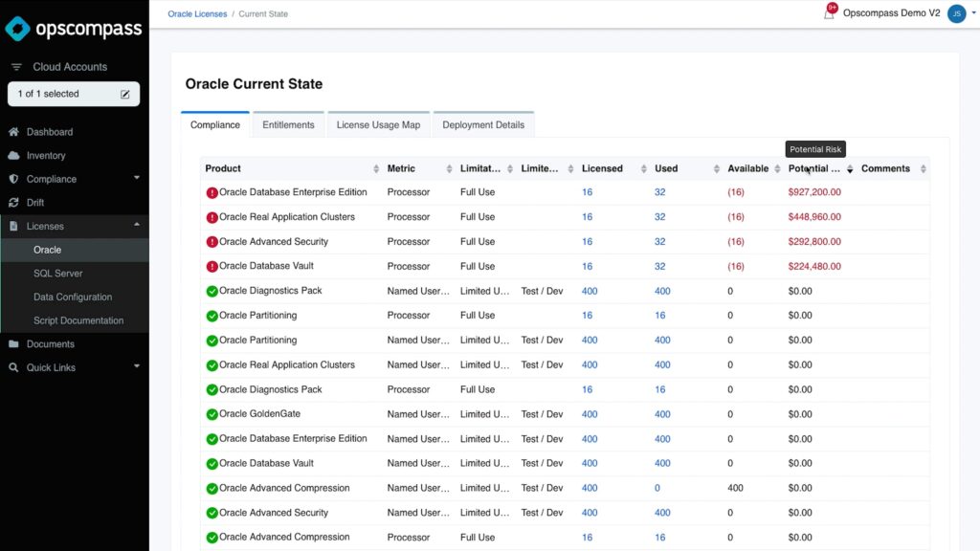Click the Cloud Accounts filter icon
Image resolution: width=980 pixels, height=551 pixels.
tap(16, 67)
